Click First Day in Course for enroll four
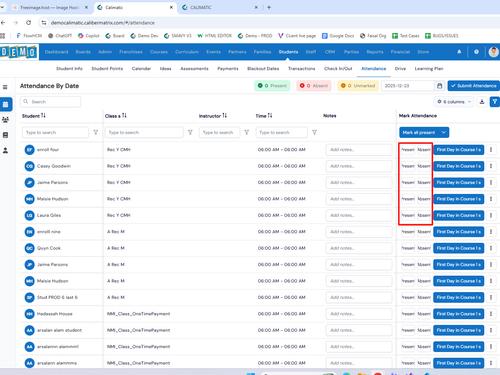The height and width of the screenshot is (375, 500). [458, 150]
